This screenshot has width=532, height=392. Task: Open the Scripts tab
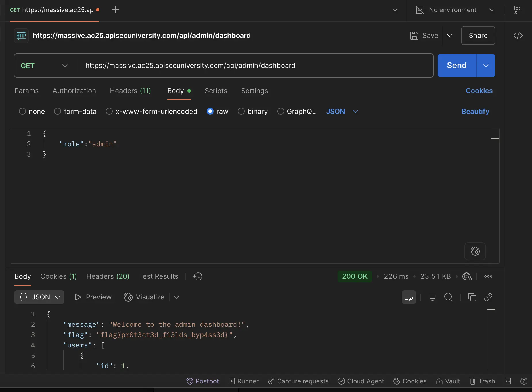(216, 91)
